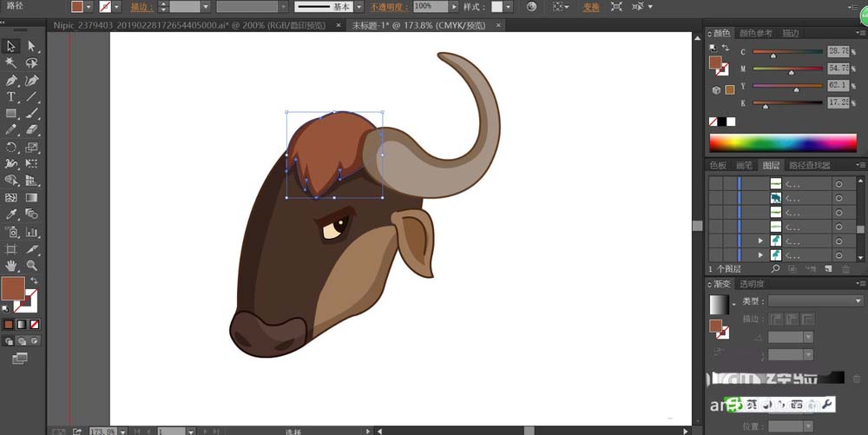Select the Free Transform tool
The height and width of the screenshot is (435, 868).
[31, 163]
